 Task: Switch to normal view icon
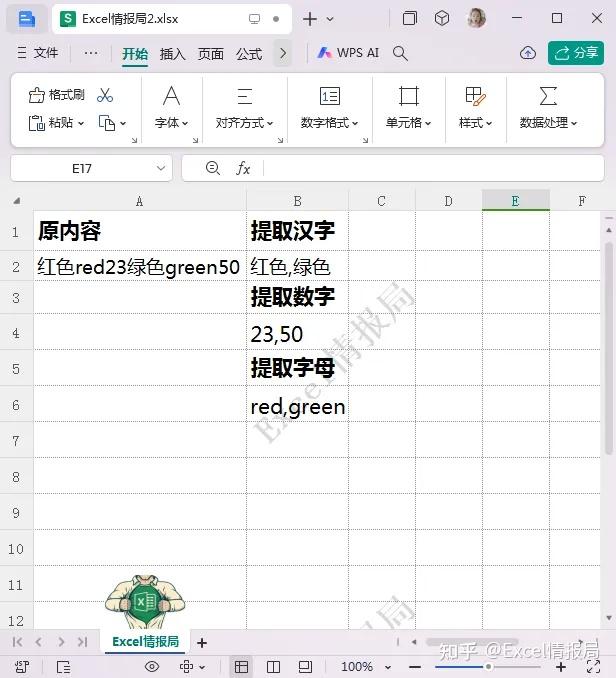[241, 667]
